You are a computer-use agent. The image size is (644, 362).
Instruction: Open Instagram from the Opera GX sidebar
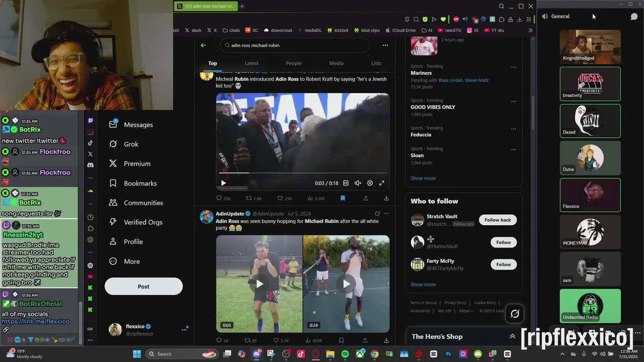(90, 132)
